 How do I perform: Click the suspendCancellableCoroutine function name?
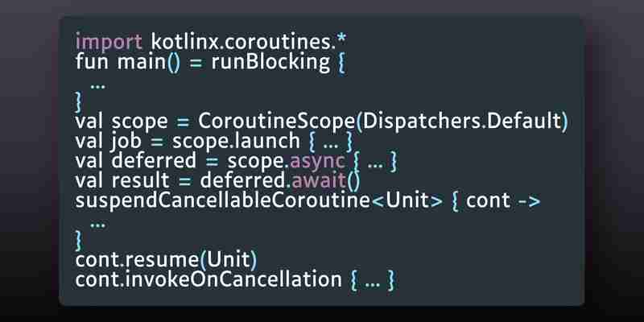click(223, 200)
